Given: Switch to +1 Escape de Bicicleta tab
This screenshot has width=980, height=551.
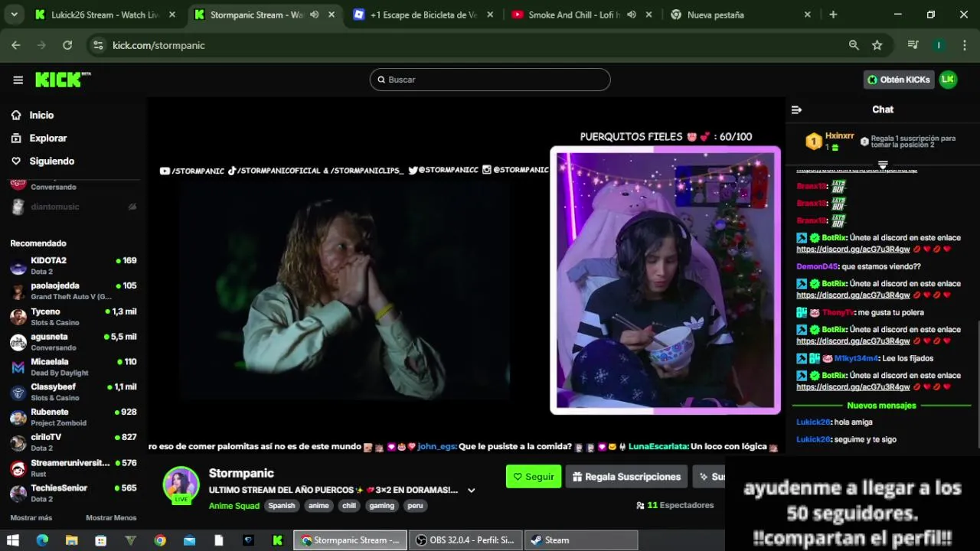Looking at the screenshot, I should tap(423, 15).
